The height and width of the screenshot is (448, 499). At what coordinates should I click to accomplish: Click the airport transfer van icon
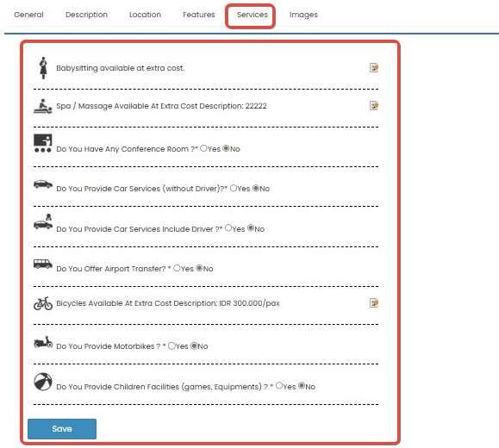point(43,264)
